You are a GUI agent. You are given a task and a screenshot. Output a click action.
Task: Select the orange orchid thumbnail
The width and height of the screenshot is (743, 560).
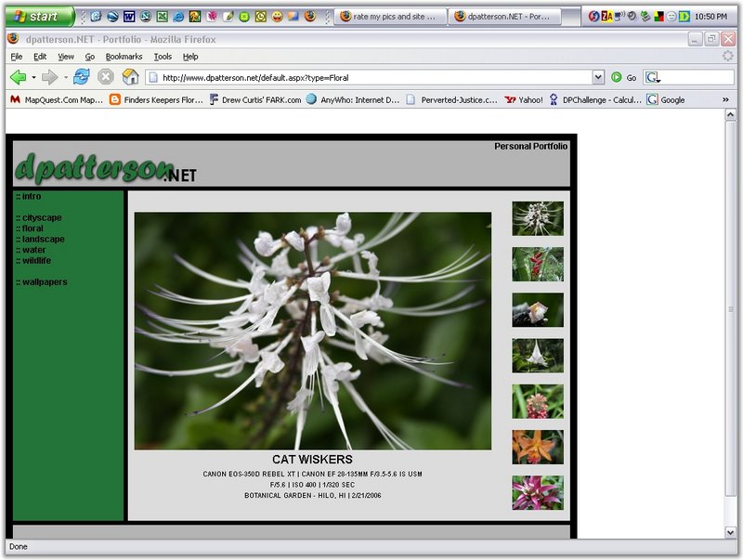point(538,447)
